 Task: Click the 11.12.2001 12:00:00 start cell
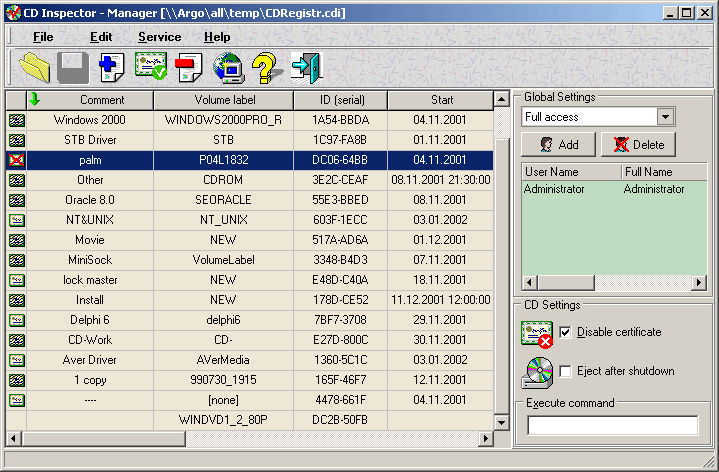441,300
